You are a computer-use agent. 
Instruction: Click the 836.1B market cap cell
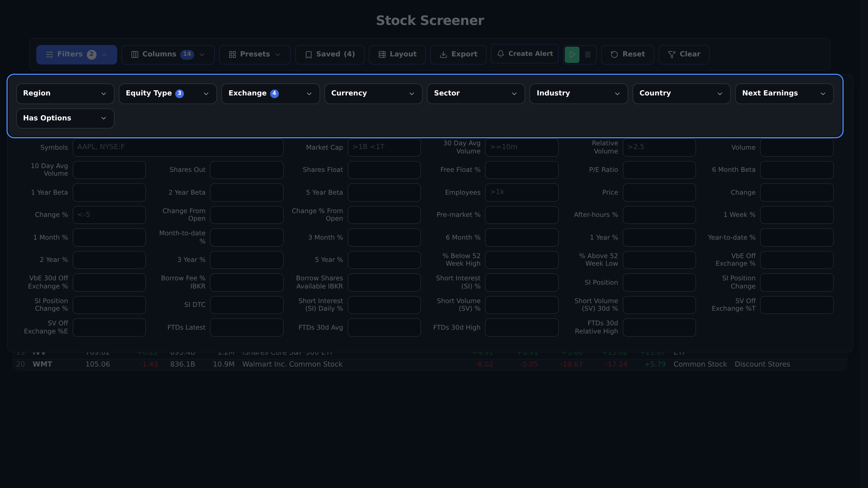[182, 364]
